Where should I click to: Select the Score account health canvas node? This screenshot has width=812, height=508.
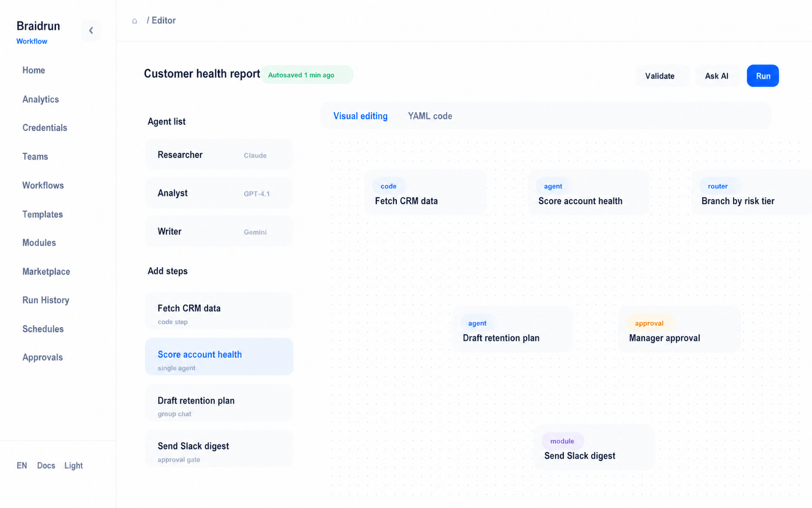tap(588, 193)
